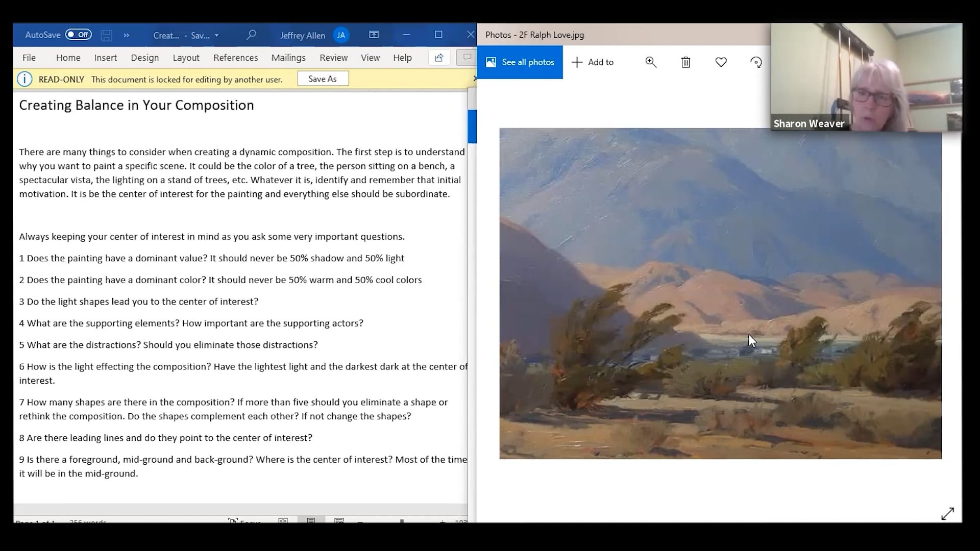The width and height of the screenshot is (980, 551).
Task: Click See all photos button
Action: point(520,62)
